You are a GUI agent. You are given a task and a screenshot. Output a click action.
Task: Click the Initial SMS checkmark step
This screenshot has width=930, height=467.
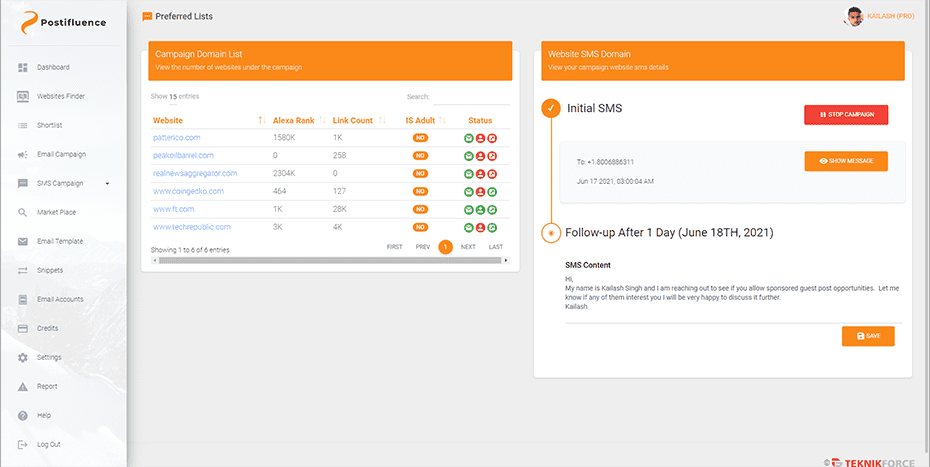click(550, 108)
